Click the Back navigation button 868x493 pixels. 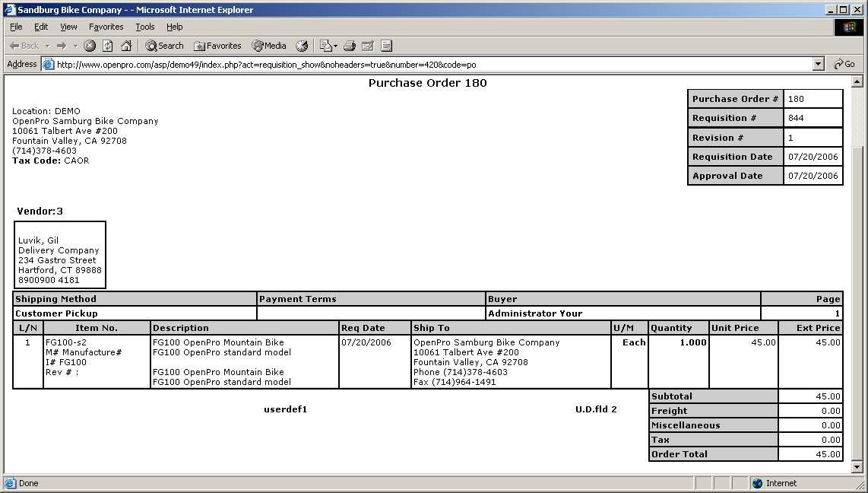pyautogui.click(x=24, y=46)
